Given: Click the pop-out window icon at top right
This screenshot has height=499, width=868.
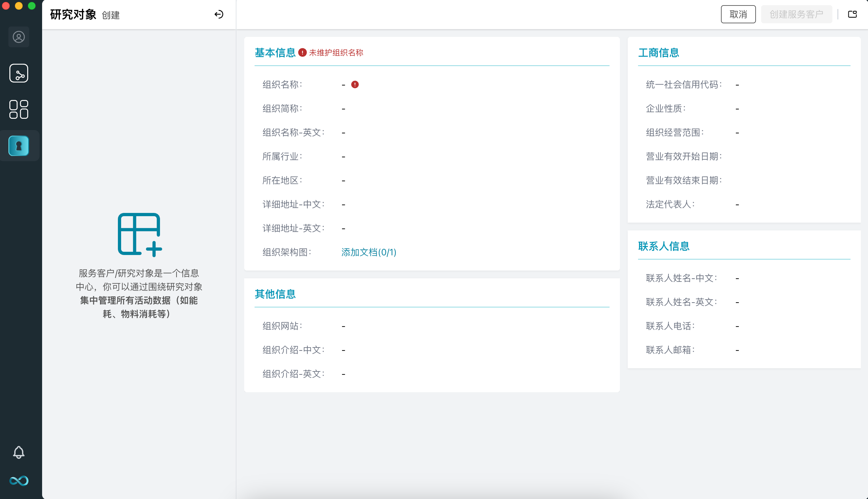Looking at the screenshot, I should click(852, 14).
